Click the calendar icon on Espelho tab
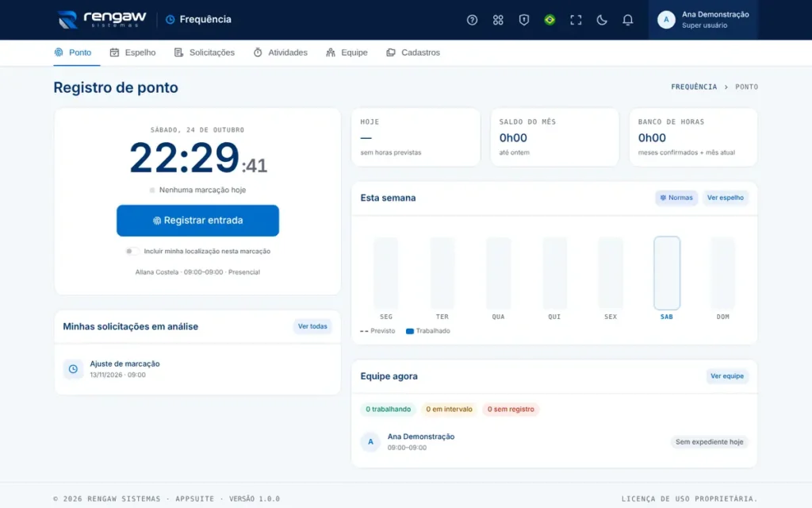The width and height of the screenshot is (812, 508). (x=114, y=52)
